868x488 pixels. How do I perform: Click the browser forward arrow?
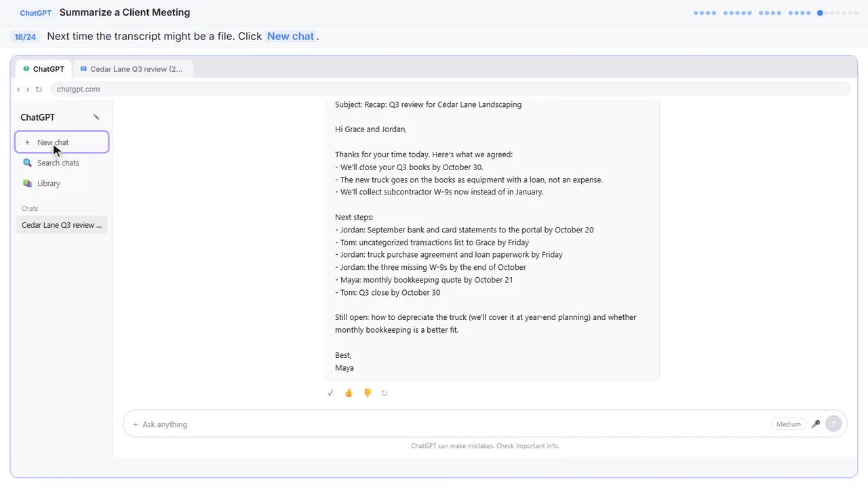(28, 89)
